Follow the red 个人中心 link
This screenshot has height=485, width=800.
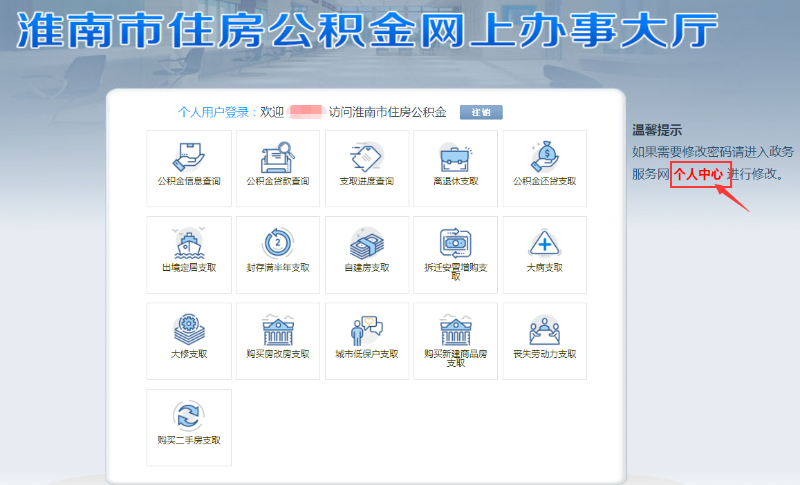click(698, 174)
